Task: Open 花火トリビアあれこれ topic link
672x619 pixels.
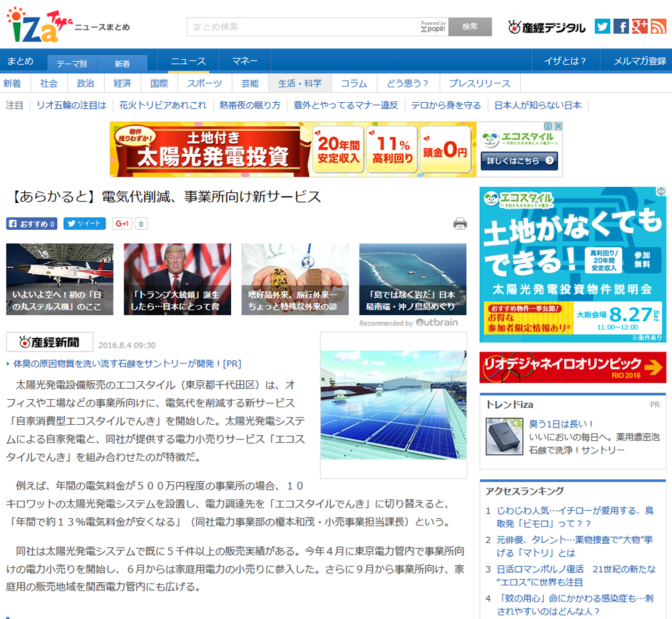Action: 163,105
